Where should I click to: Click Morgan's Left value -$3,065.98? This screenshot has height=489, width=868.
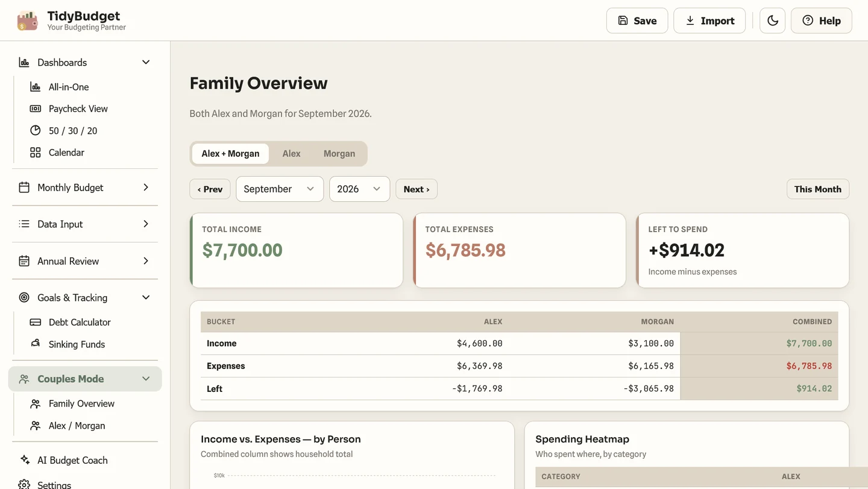click(649, 389)
